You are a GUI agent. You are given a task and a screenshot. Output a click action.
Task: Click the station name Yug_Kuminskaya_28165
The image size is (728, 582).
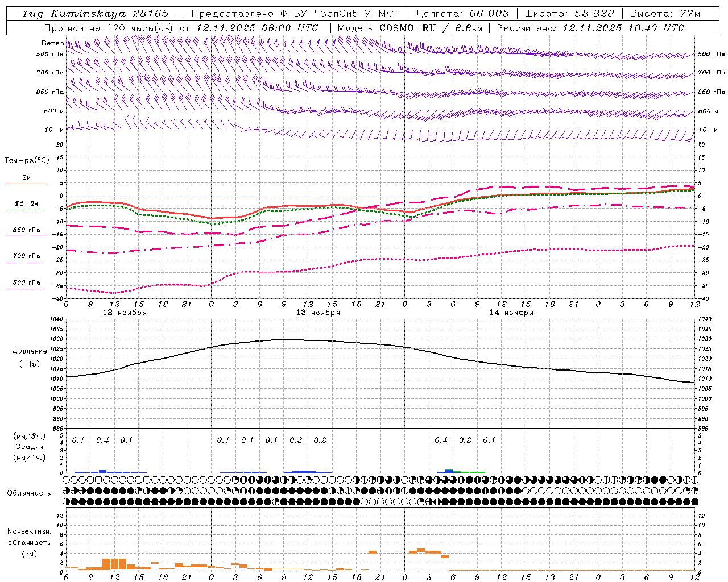95,14
